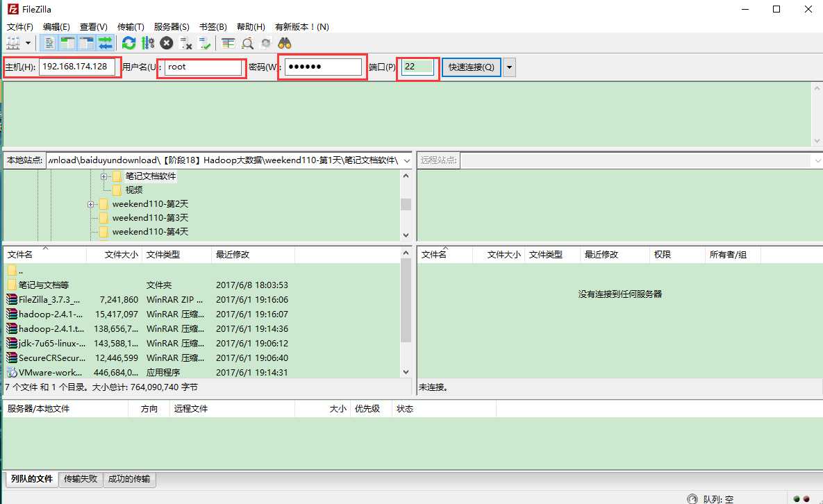
Task: Sort remote files by 权限 column
Action: tap(677, 255)
